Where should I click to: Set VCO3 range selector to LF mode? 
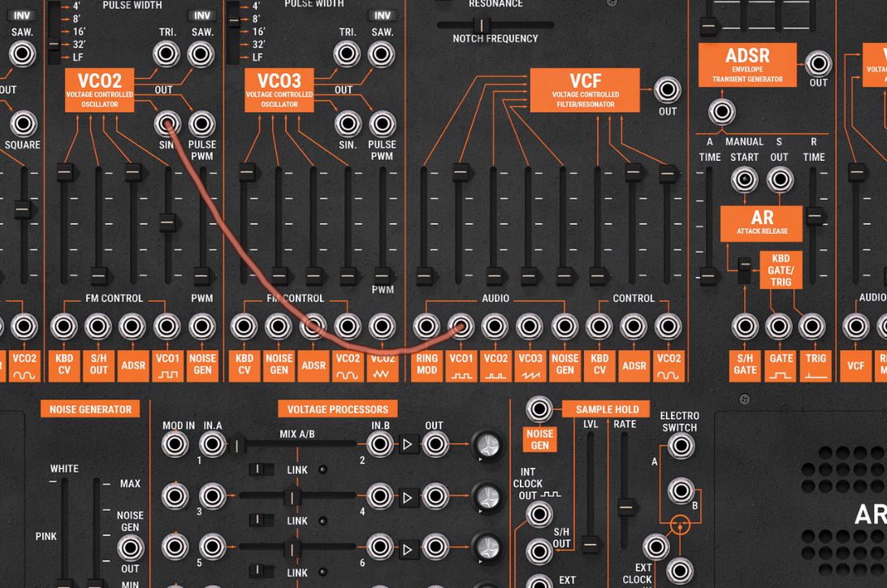point(233,57)
